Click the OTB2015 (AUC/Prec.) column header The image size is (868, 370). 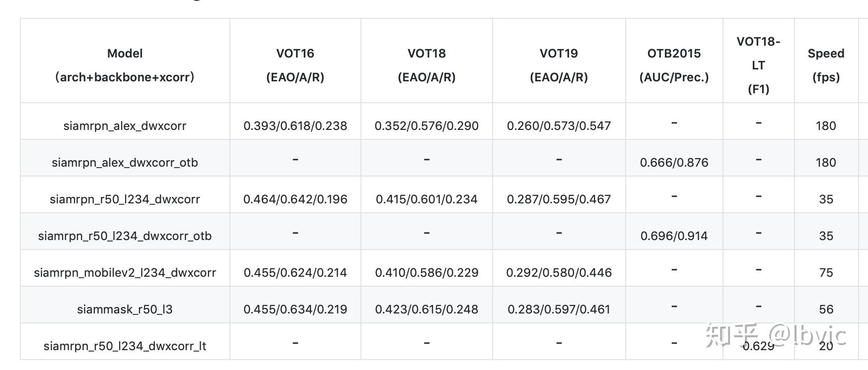pos(674,65)
